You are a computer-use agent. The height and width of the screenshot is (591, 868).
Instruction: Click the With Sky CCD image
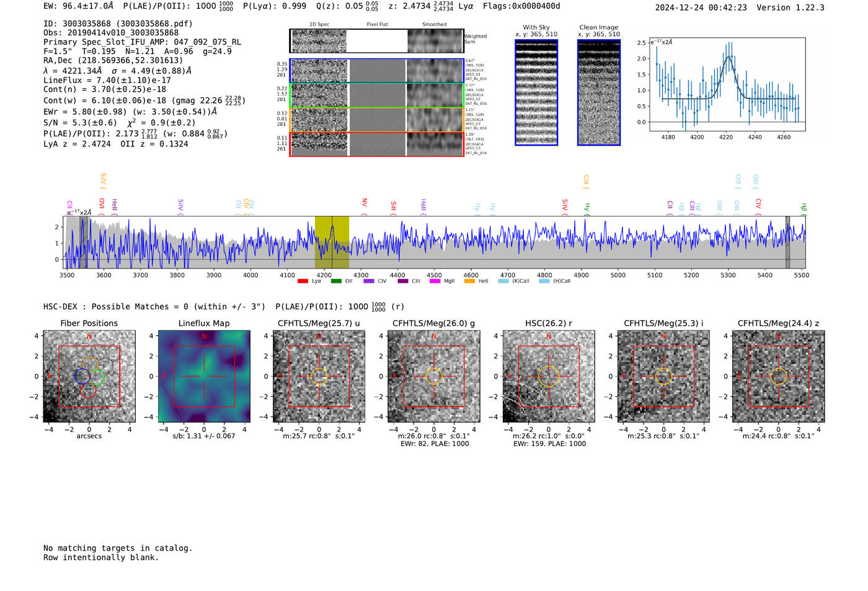(x=536, y=92)
